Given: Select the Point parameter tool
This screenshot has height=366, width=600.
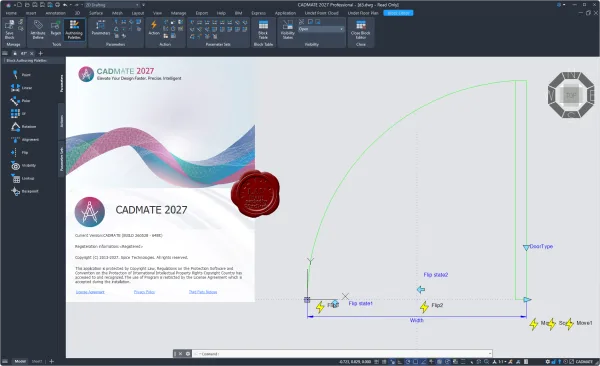Looking at the screenshot, I should 21,75.
